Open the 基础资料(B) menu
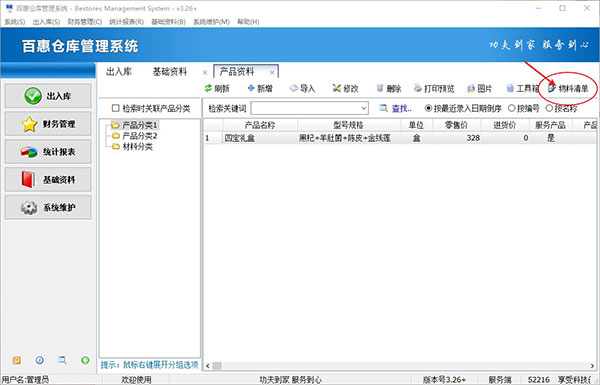 (x=168, y=22)
